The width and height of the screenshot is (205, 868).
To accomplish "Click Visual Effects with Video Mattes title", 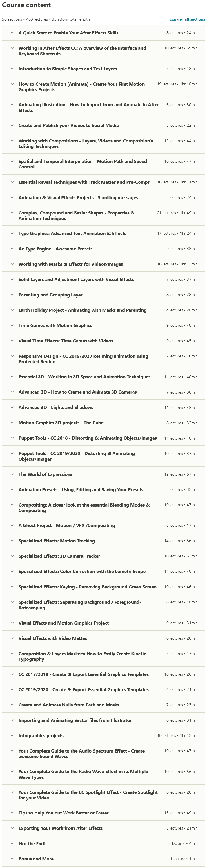I will [x=53, y=638].
